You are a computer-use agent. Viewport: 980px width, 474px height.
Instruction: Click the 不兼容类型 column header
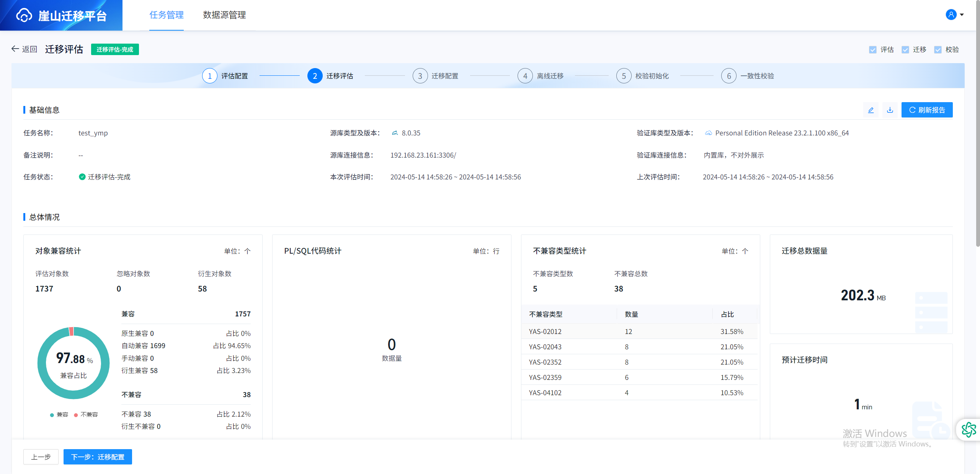(546, 314)
